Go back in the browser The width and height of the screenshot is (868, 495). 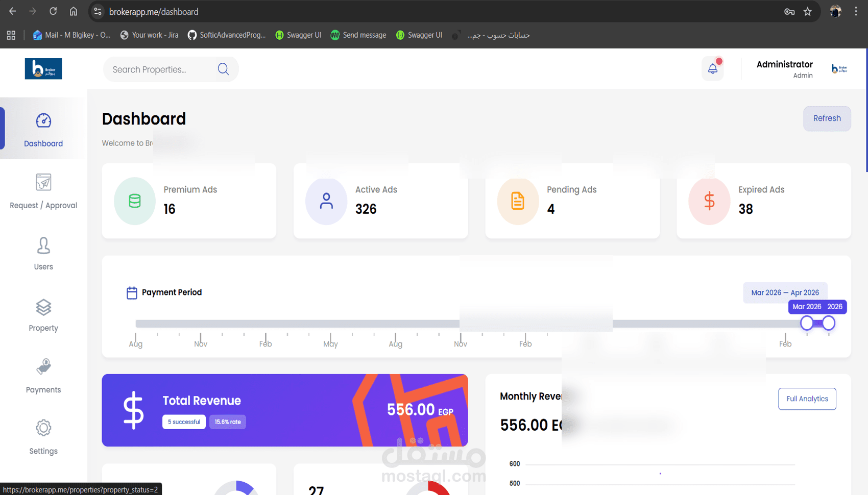pos(13,11)
